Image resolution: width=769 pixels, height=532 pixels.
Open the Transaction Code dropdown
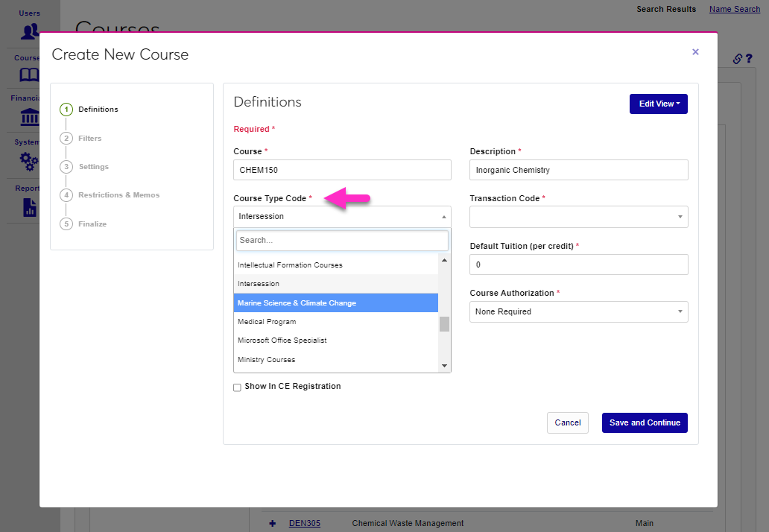coord(578,217)
